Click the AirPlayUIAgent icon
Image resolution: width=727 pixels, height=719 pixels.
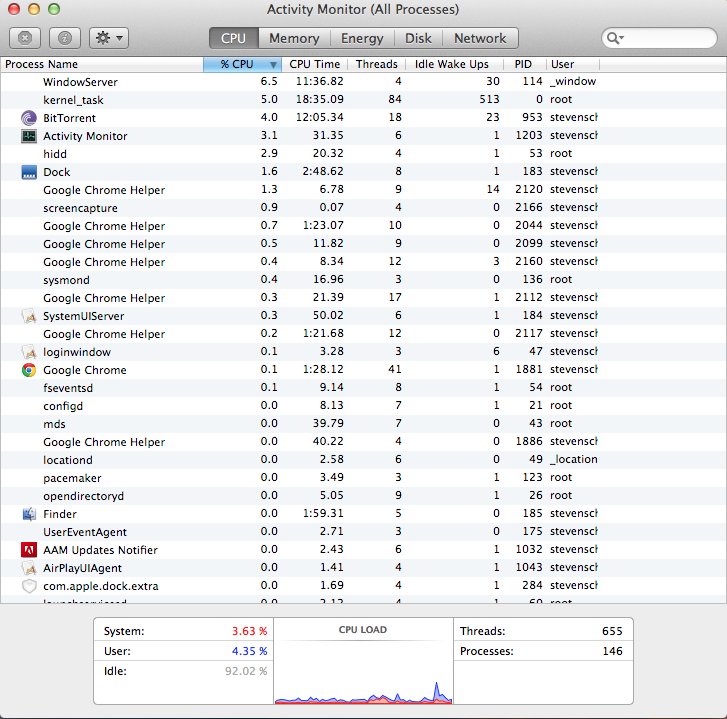(29, 568)
